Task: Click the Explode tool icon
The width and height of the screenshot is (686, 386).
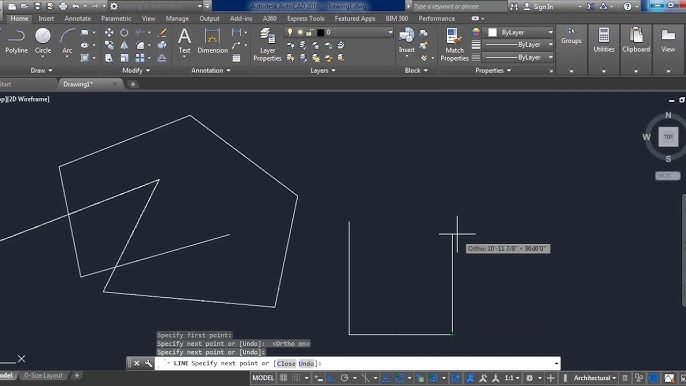Action: coord(162,45)
